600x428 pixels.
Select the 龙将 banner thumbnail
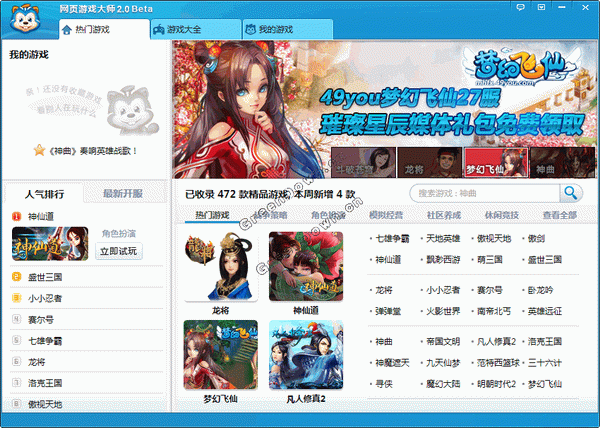click(430, 163)
